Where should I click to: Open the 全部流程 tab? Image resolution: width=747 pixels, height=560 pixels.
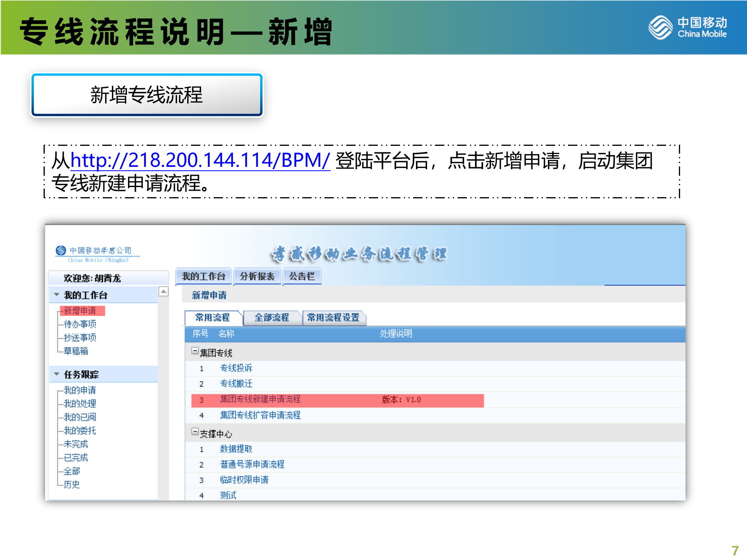pos(272,318)
